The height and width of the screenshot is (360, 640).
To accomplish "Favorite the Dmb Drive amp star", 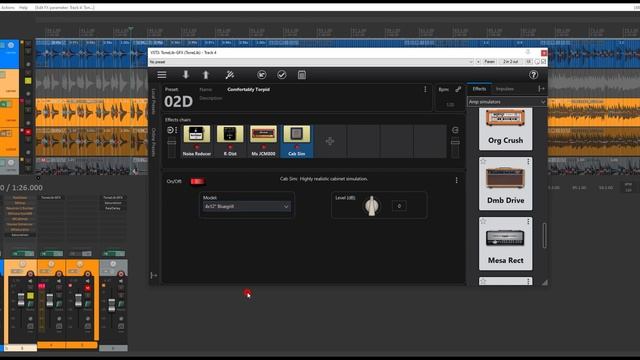I will 483,162.
